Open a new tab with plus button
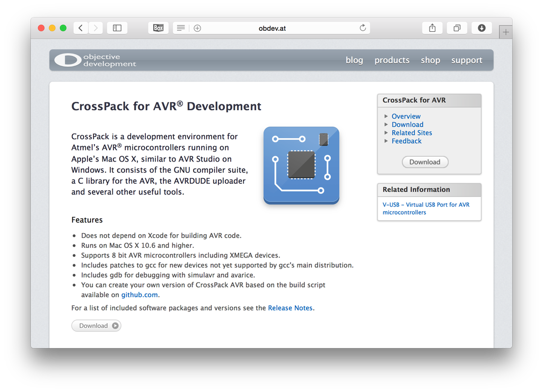 pos(506,32)
